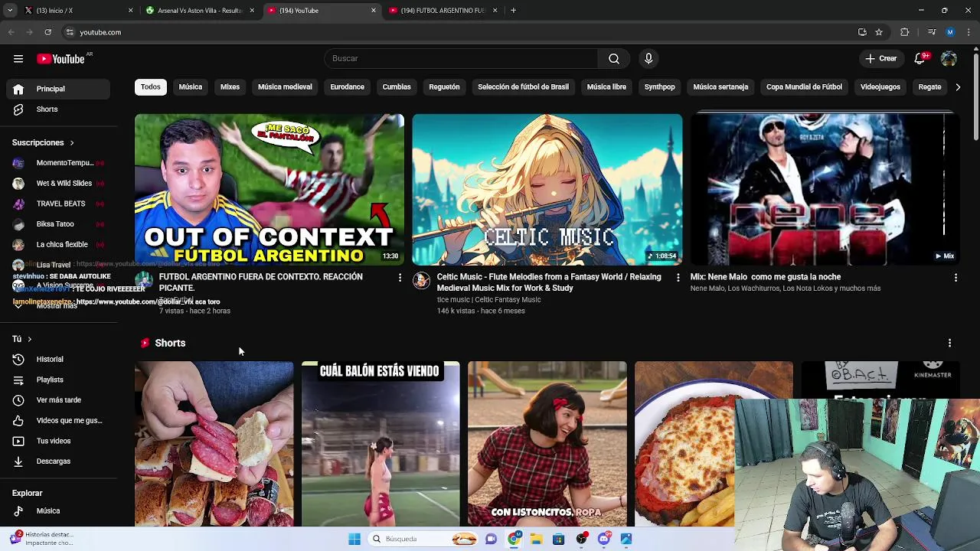Viewport: 980px width, 551px height.
Task: Select the Música filter chip
Action: 191,86
